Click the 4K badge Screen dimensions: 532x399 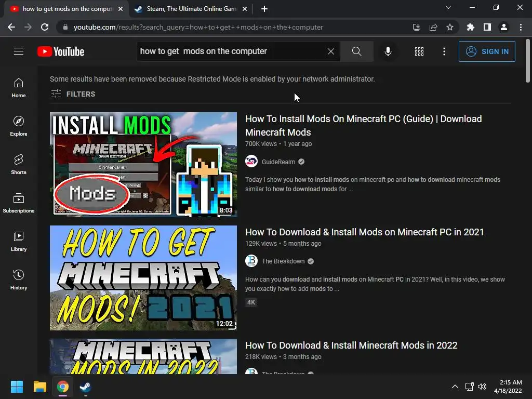tap(251, 302)
